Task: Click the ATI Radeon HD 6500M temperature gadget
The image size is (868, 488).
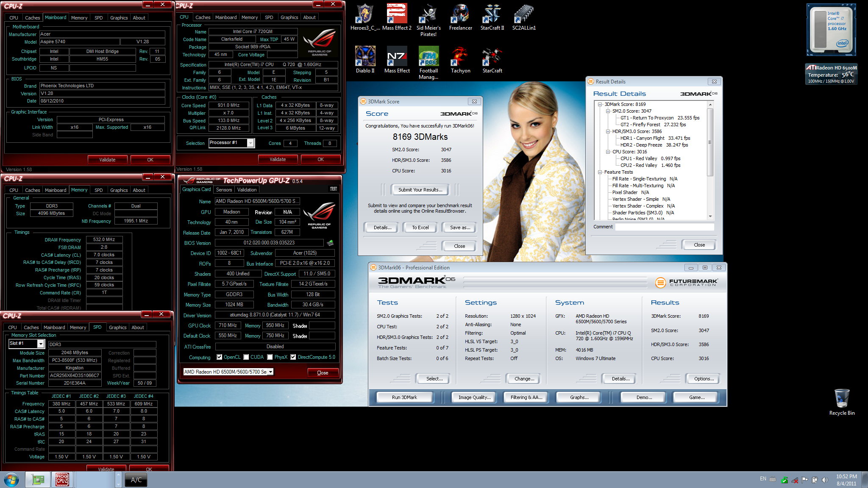Action: 831,74
